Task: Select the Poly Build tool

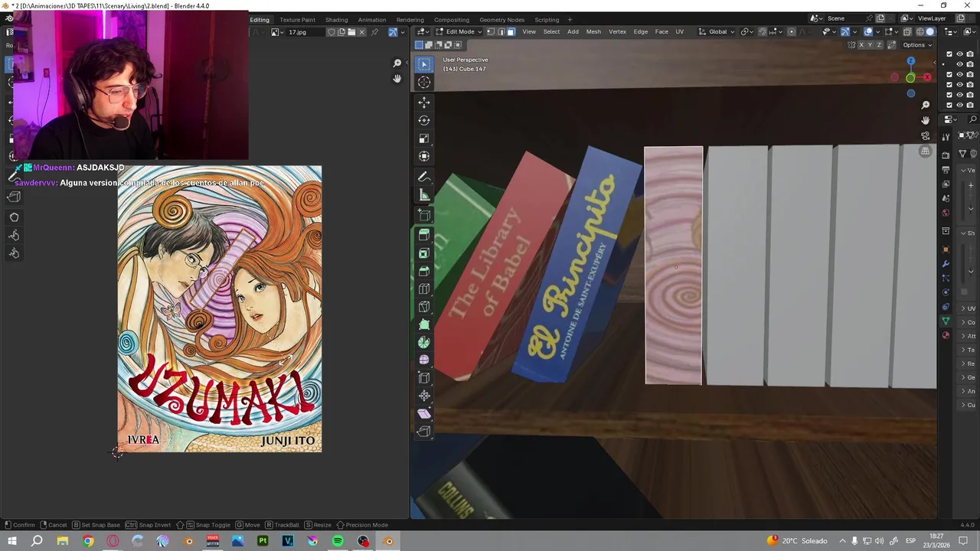Action: (x=424, y=324)
